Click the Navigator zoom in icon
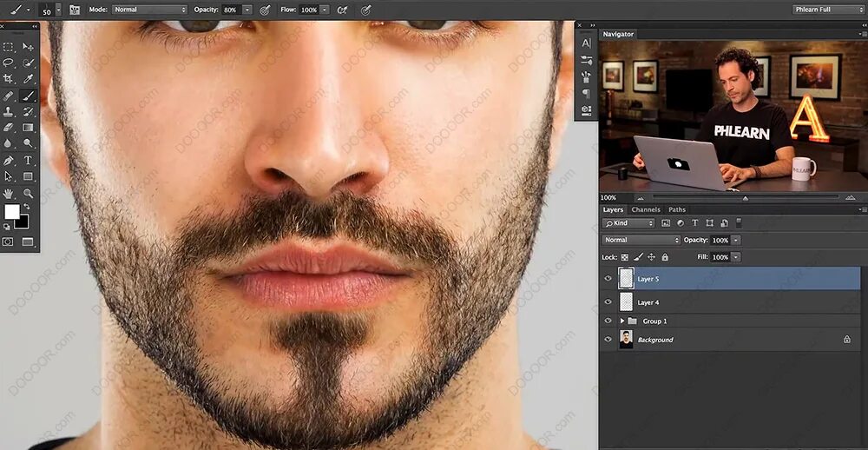The width and height of the screenshot is (868, 450). pos(851,198)
